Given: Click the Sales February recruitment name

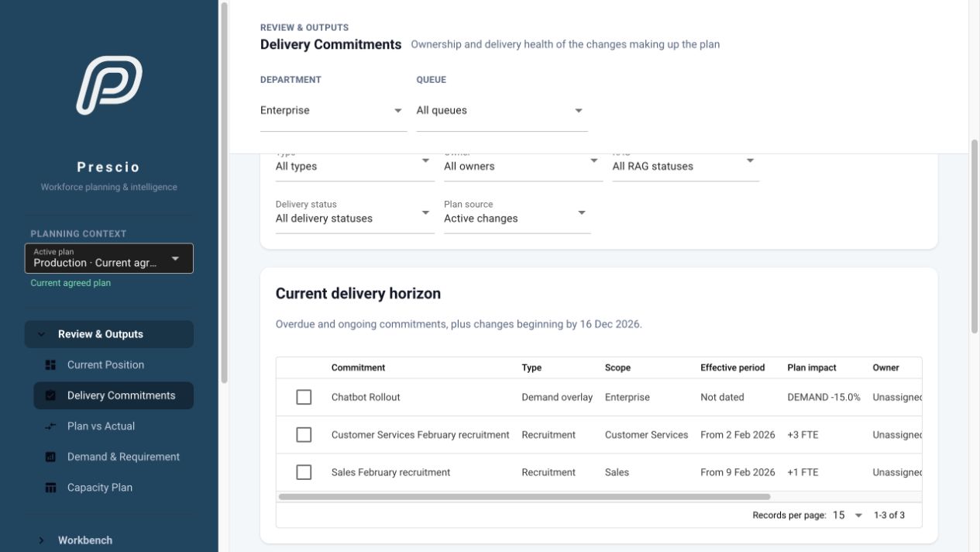Looking at the screenshot, I should pos(390,472).
